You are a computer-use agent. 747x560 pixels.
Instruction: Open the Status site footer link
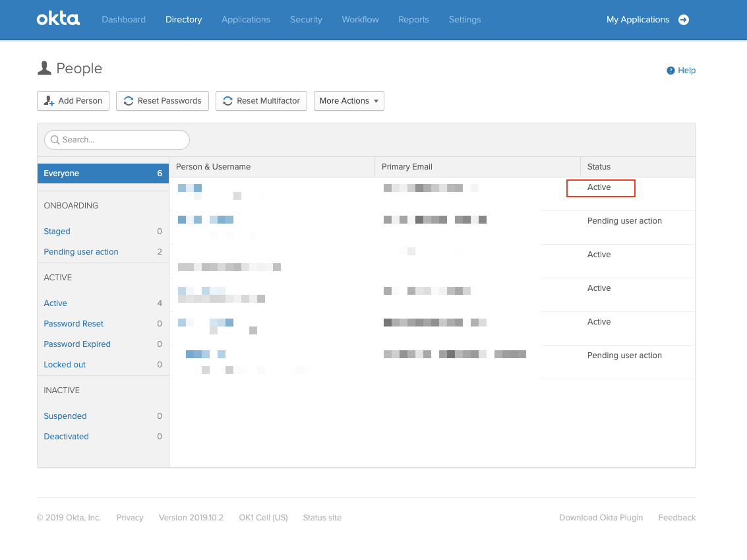(x=322, y=518)
